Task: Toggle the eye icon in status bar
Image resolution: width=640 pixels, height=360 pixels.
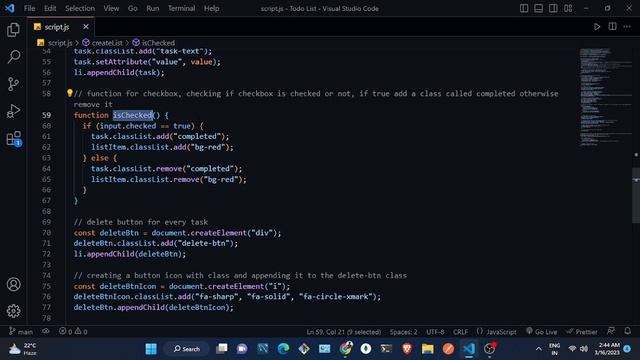Action: 46,331
